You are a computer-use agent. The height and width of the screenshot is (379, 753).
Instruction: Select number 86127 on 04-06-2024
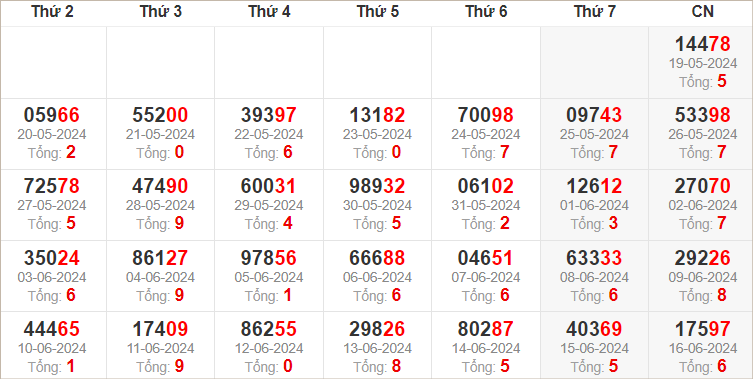point(160,258)
